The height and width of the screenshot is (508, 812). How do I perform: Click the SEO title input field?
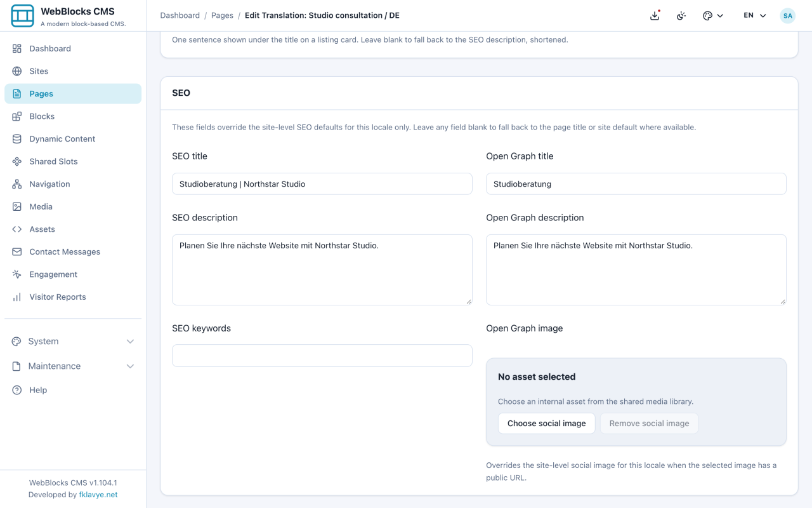pos(322,184)
